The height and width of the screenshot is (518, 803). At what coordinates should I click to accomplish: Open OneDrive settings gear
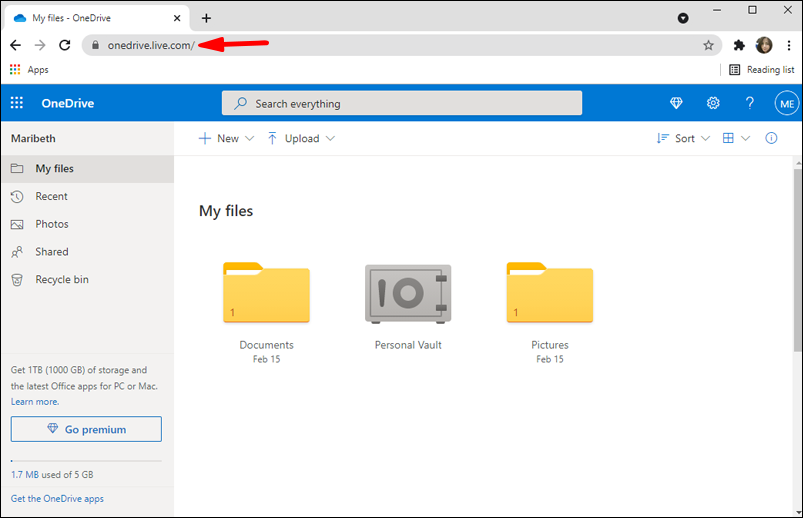point(713,103)
